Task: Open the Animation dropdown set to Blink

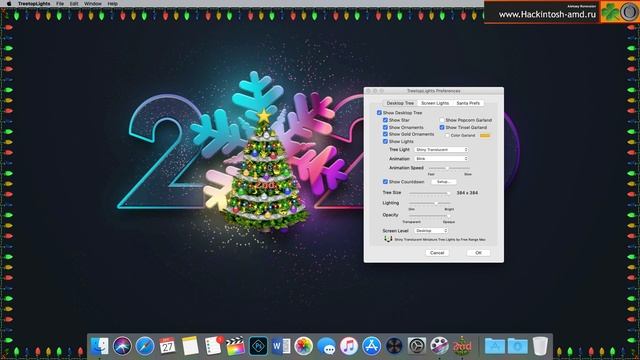Action: 441,159
